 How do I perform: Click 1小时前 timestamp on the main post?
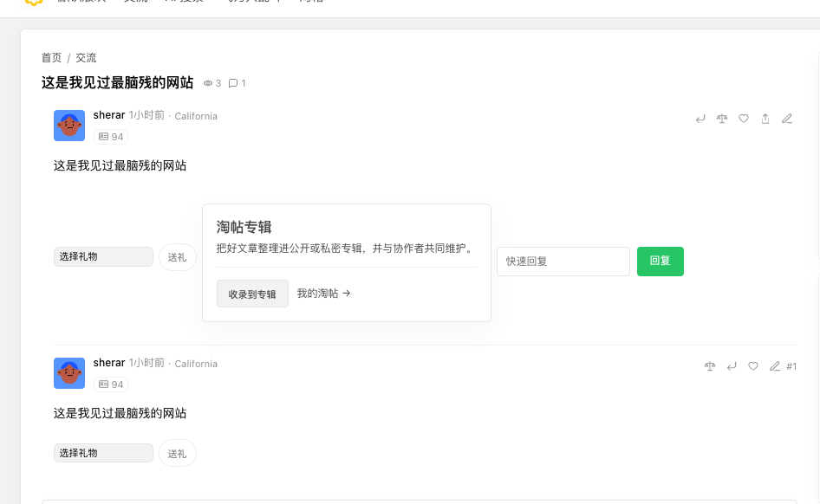point(147,115)
